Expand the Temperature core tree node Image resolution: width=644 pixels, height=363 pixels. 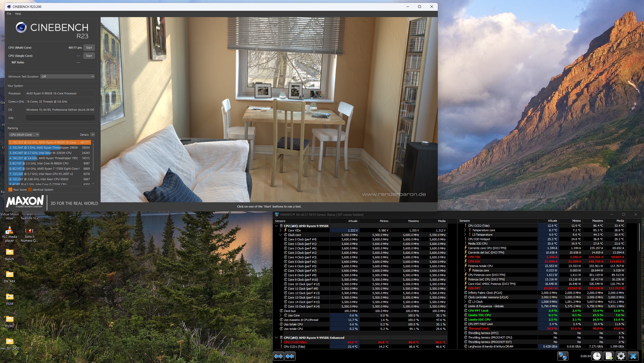point(465,230)
